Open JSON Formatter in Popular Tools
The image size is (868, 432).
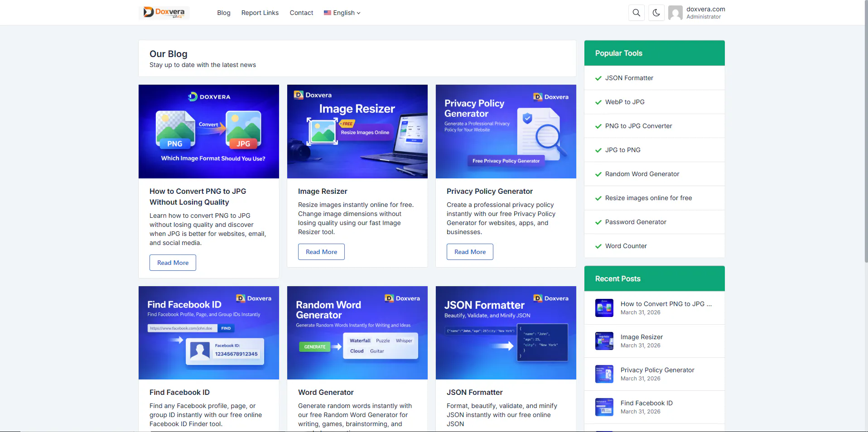(629, 78)
